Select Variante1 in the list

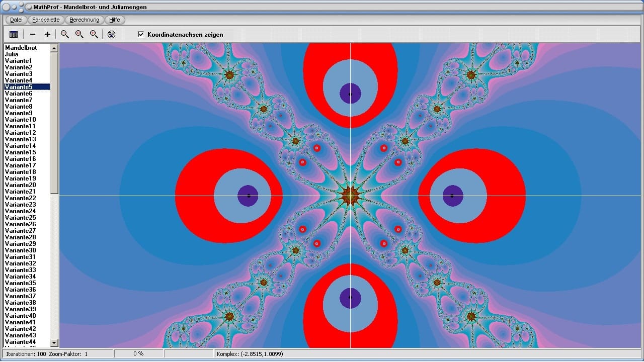tap(18, 61)
